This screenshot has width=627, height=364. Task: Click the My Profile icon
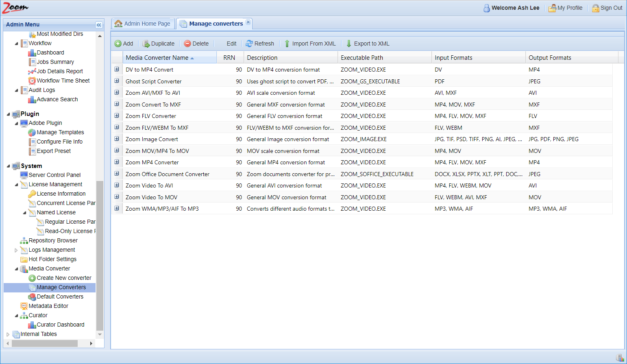coord(553,8)
